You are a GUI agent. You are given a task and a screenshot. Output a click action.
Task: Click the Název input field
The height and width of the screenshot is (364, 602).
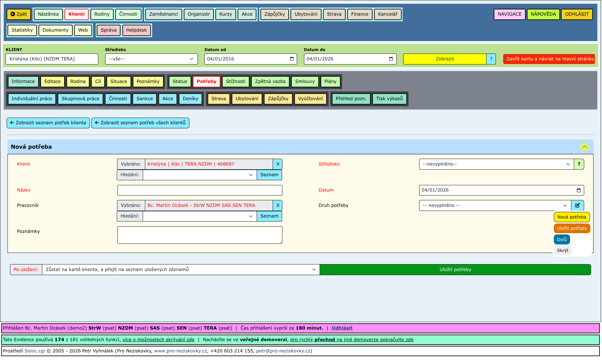click(x=200, y=190)
